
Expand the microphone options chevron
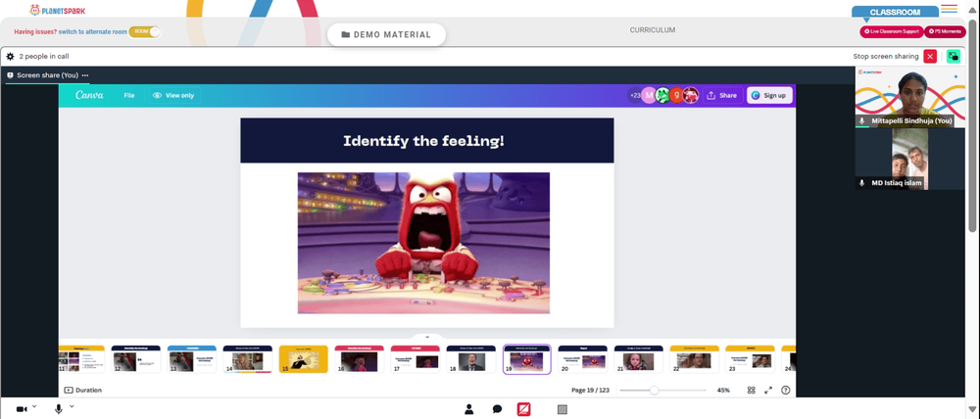point(72,406)
